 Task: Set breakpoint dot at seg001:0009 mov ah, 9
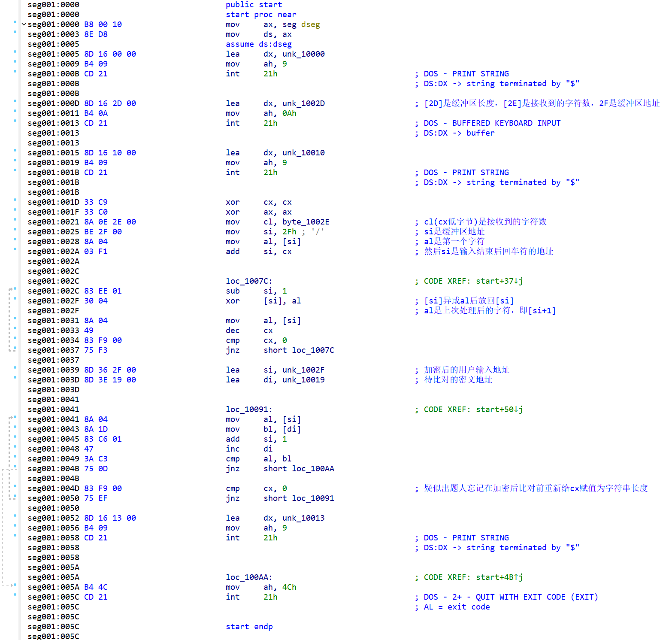coord(15,61)
